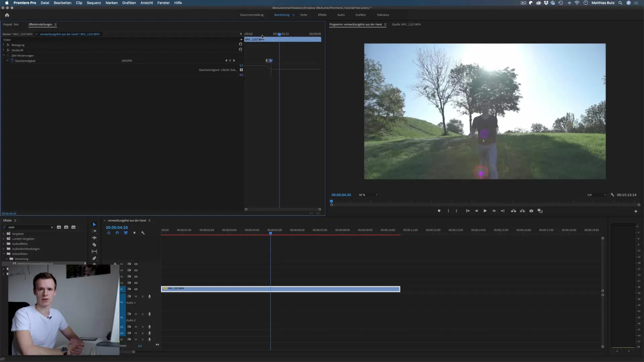Enable voice-over record on Audio 1

[x=150, y=296]
